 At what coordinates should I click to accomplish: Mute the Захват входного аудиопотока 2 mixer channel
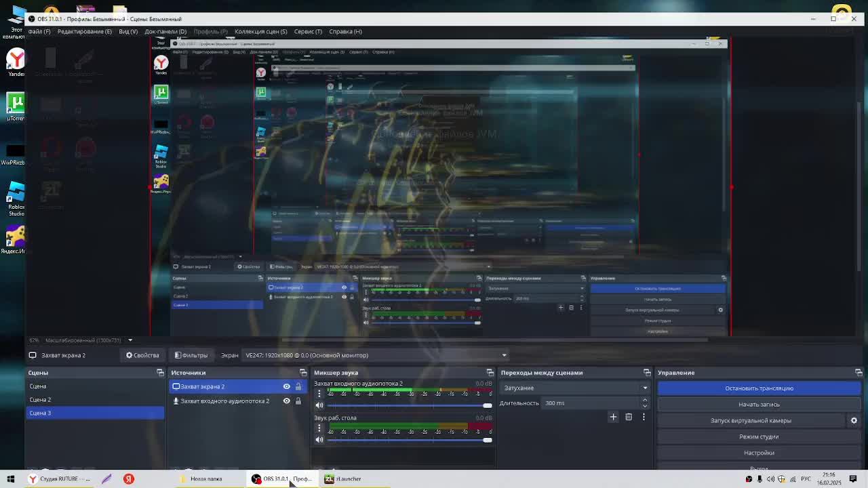[319, 405]
